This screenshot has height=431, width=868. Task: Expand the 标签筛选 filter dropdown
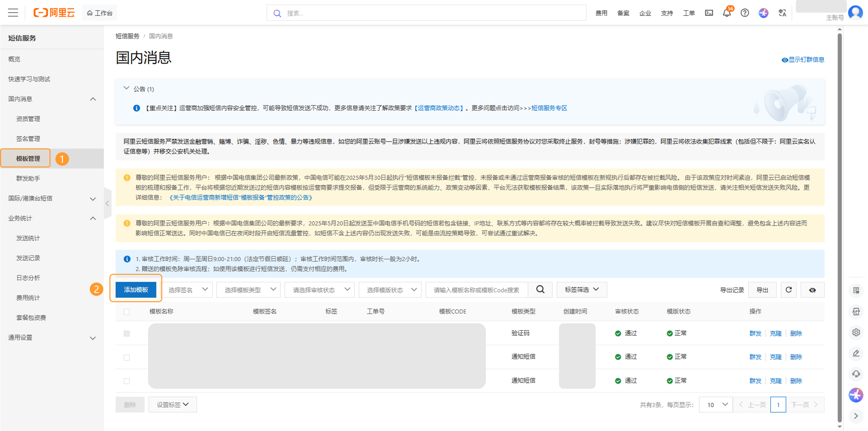(x=581, y=290)
